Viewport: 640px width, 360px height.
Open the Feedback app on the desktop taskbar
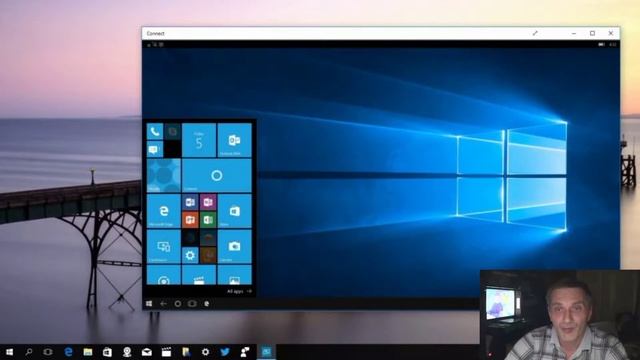tap(244, 352)
